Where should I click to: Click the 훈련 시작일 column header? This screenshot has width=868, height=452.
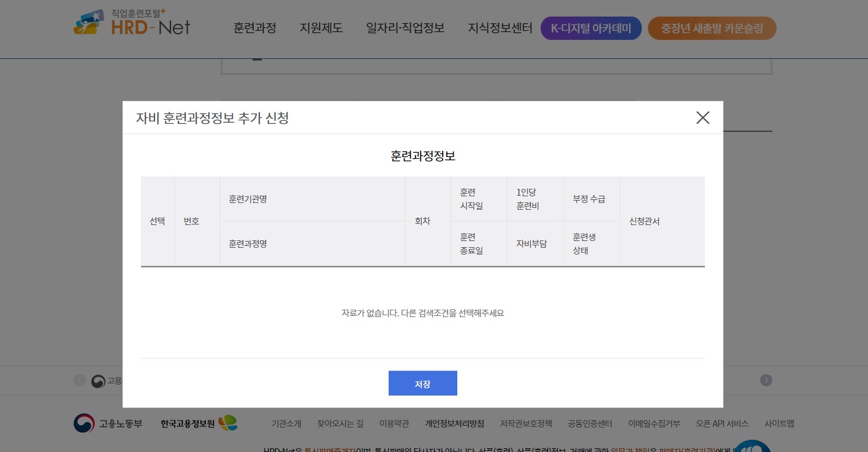(x=479, y=199)
